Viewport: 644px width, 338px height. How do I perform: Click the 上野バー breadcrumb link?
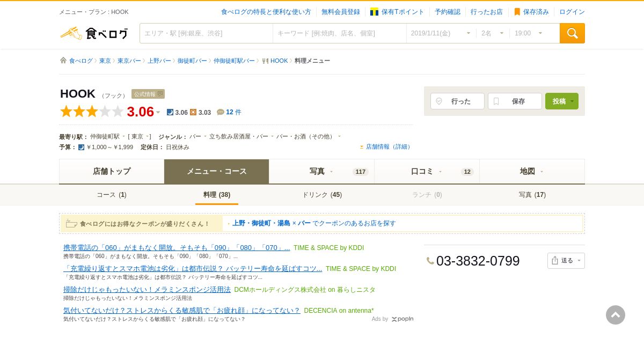[x=159, y=61]
